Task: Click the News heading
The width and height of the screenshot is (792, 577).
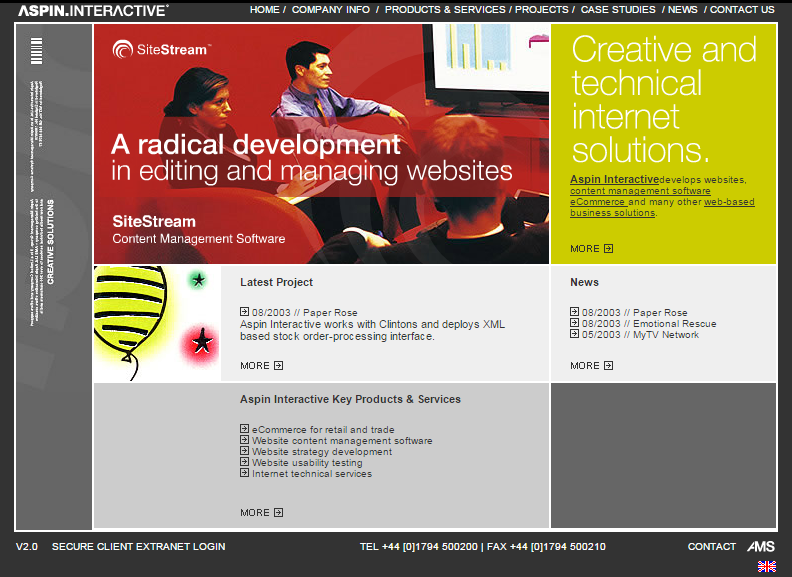Action: click(x=584, y=282)
